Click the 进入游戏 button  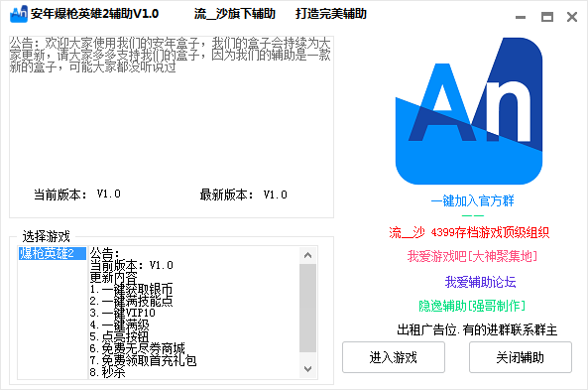394,357
